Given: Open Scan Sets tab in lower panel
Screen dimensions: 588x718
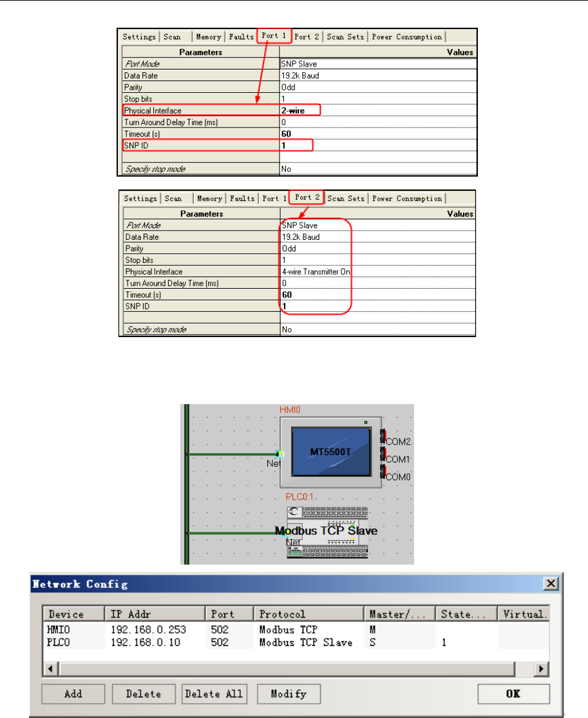Looking at the screenshot, I should tap(346, 199).
